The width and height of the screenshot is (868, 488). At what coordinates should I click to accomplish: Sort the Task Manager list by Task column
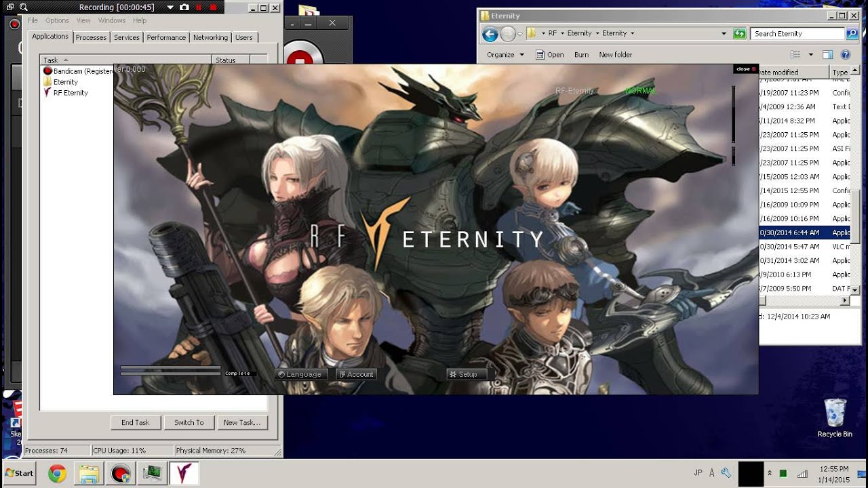click(125, 60)
